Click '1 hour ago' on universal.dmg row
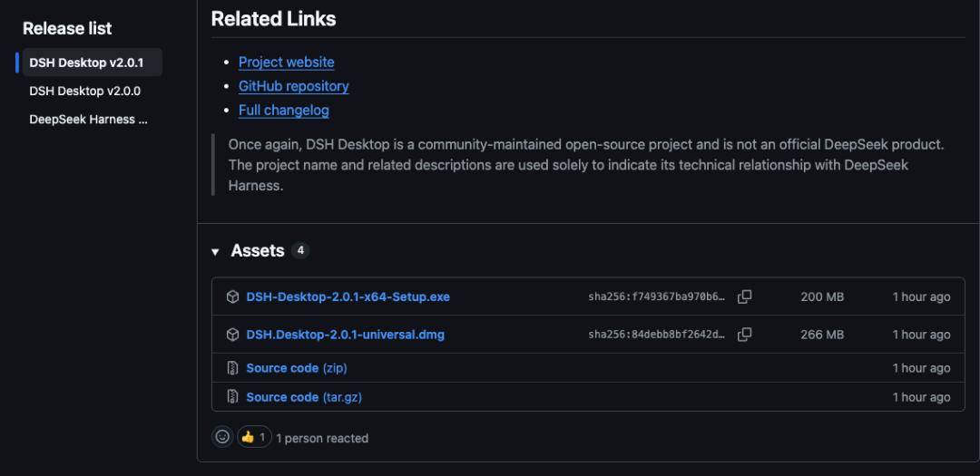 921,335
